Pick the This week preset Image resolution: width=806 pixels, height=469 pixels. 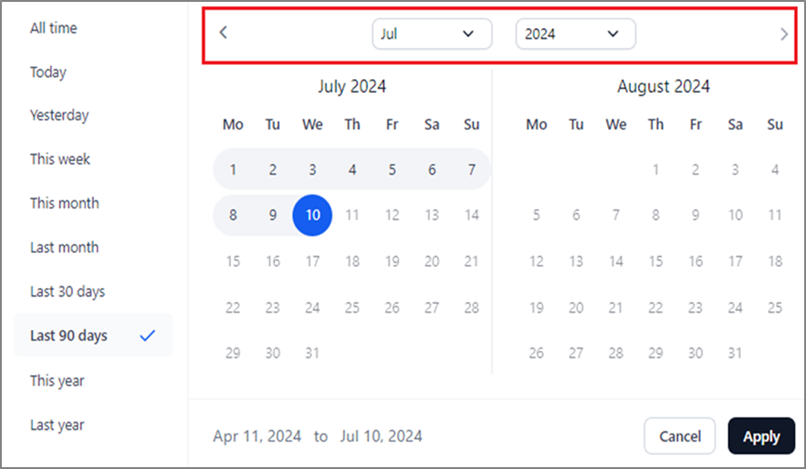click(60, 159)
